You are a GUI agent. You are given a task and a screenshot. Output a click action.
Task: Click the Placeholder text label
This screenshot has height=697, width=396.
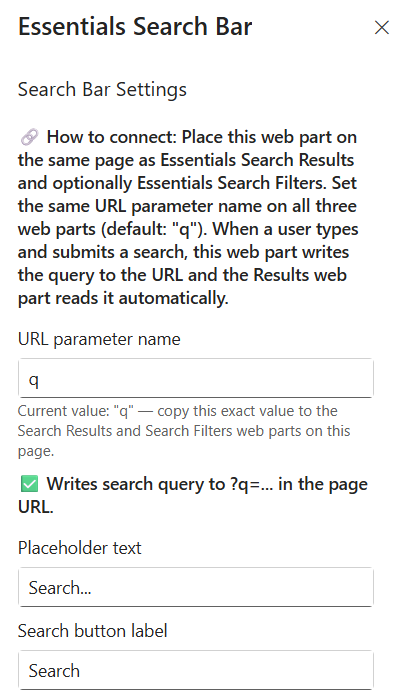click(80, 548)
